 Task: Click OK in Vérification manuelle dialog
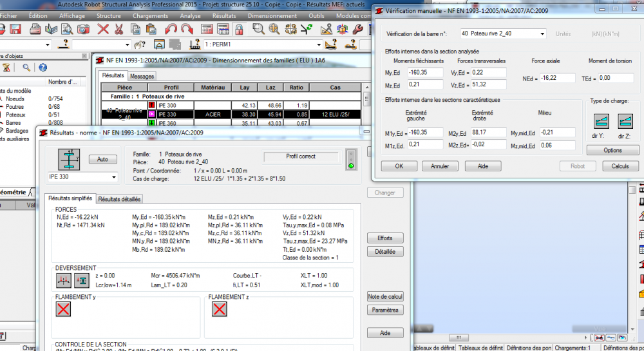(399, 166)
